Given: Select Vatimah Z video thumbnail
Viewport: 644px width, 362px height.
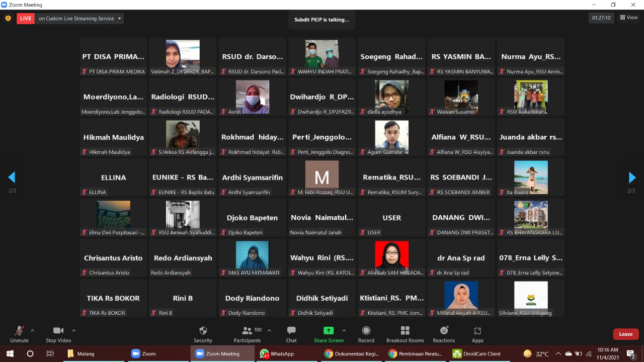Looking at the screenshot, I should [x=183, y=57].
